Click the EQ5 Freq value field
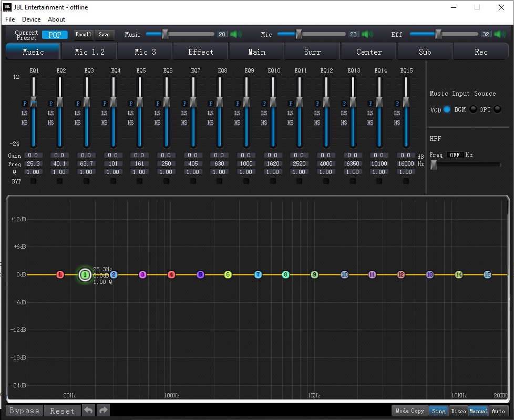This screenshot has height=420, width=514. pyautogui.click(x=139, y=163)
